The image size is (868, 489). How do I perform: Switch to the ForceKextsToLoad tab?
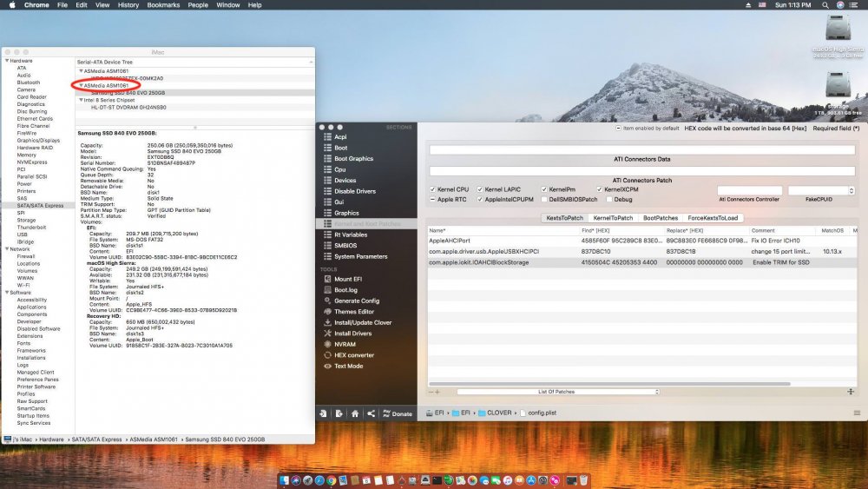tap(713, 218)
